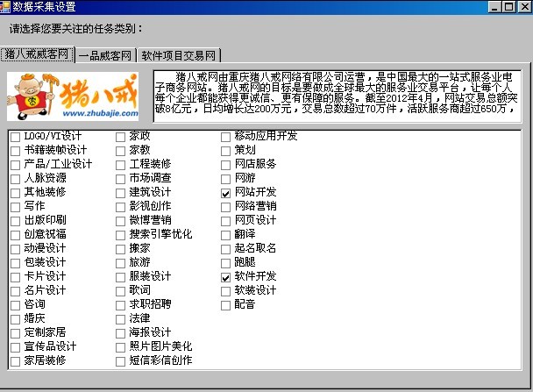Check the 创意祝福 checkbox
Screen dimensions: 533x392
pyautogui.click(x=15, y=235)
